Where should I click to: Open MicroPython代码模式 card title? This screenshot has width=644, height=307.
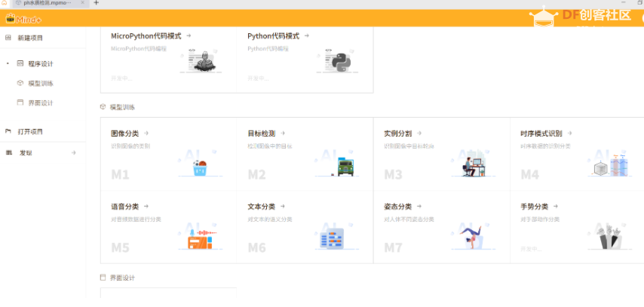pyautogui.click(x=146, y=36)
